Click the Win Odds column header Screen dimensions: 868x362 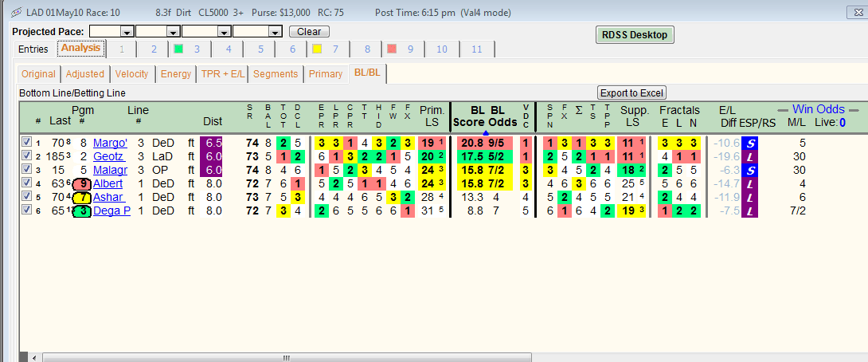pyautogui.click(x=818, y=109)
